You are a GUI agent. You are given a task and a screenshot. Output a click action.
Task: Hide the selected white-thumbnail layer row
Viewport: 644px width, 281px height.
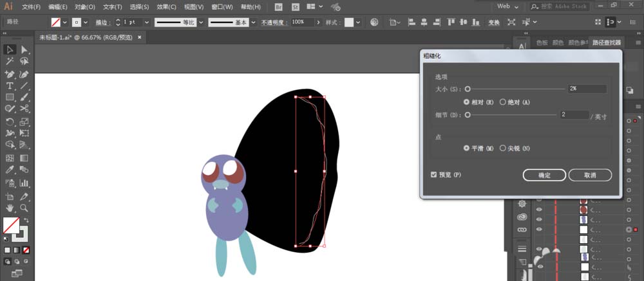(539, 230)
